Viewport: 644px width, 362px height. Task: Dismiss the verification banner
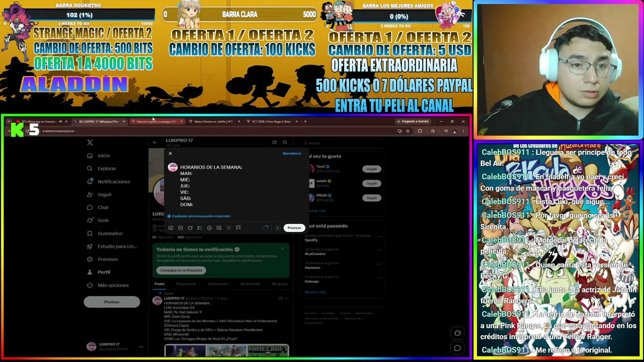[x=282, y=248]
